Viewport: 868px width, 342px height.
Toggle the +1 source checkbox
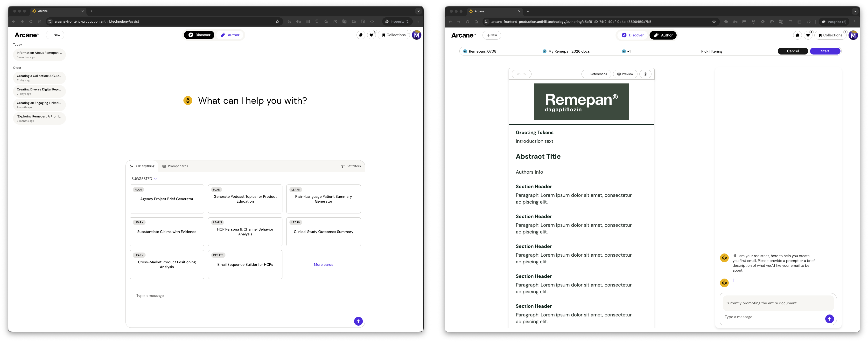(x=624, y=52)
